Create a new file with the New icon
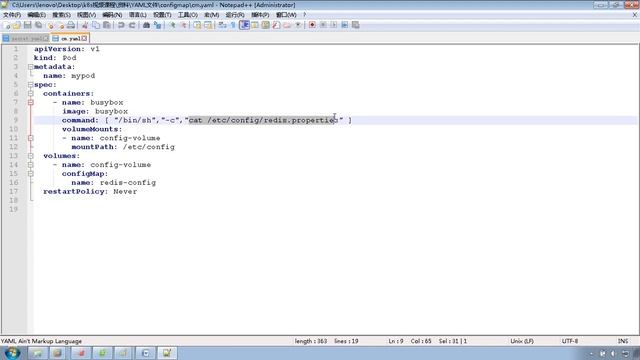Viewport: 640px width, 360px height. (x=7, y=25)
